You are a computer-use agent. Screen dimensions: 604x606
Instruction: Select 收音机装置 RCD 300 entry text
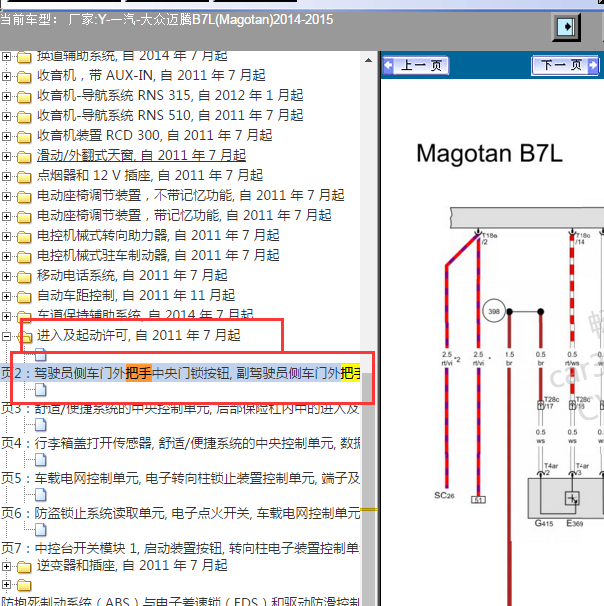[155, 136]
